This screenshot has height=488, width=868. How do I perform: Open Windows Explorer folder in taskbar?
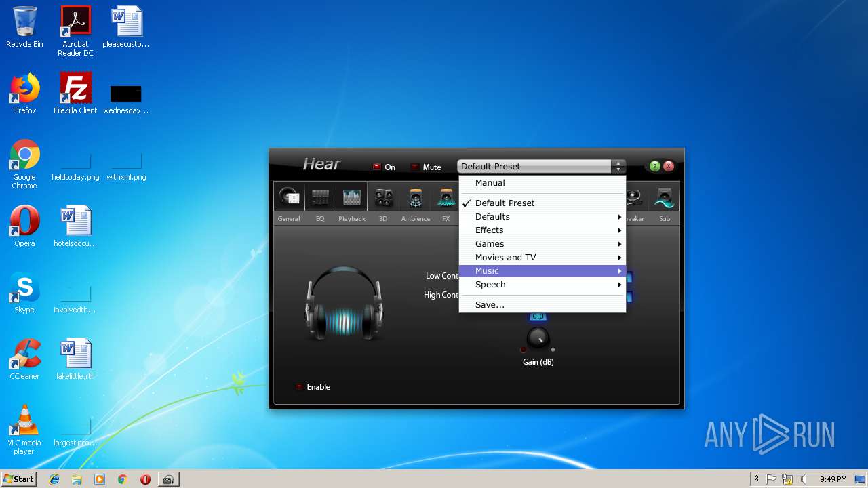pos(77,479)
